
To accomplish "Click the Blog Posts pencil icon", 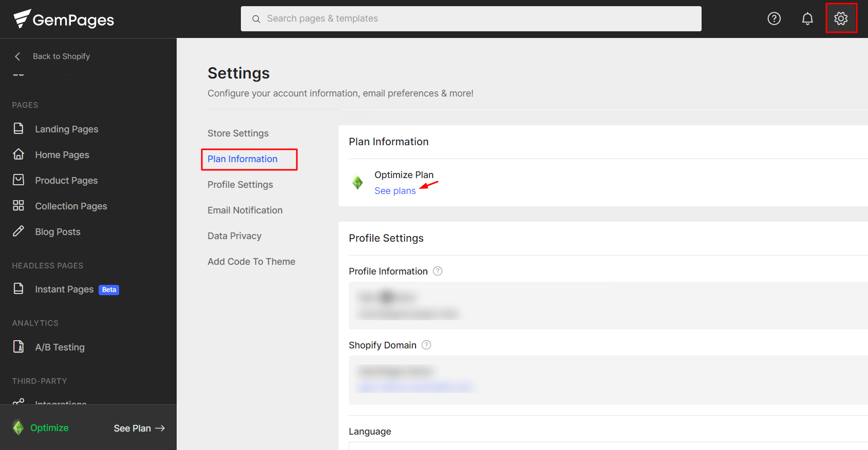I will [18, 231].
